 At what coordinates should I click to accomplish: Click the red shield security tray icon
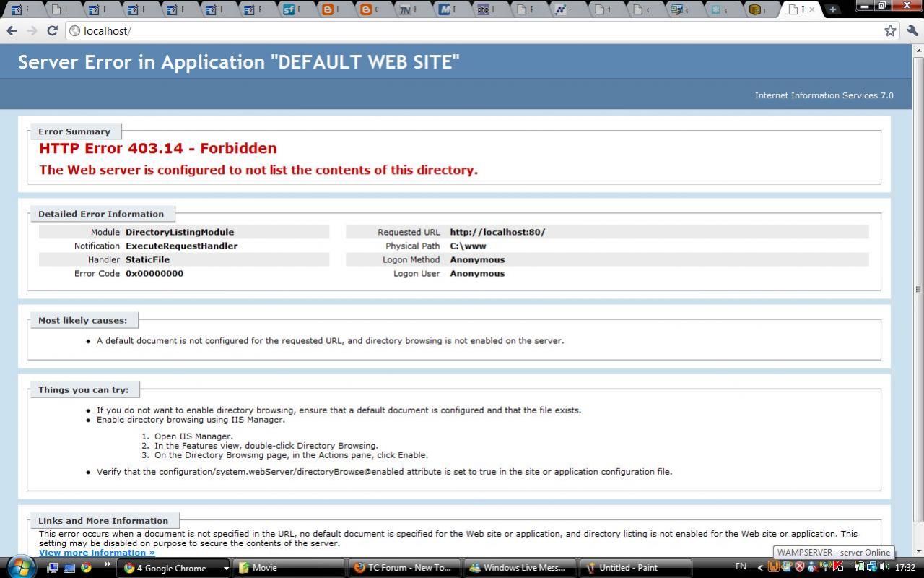point(800,567)
